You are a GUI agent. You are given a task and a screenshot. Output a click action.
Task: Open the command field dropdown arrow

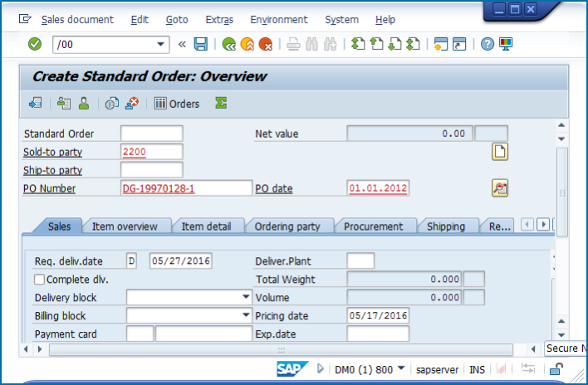161,44
